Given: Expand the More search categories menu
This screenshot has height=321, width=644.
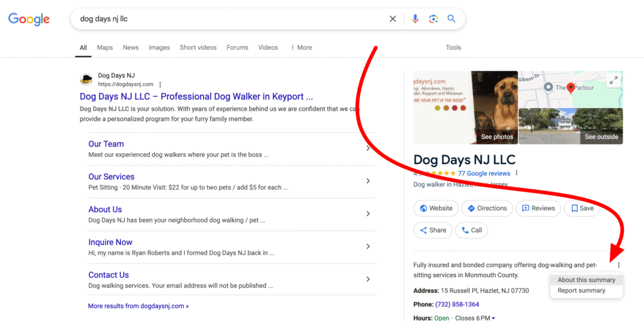Looking at the screenshot, I should click(301, 48).
